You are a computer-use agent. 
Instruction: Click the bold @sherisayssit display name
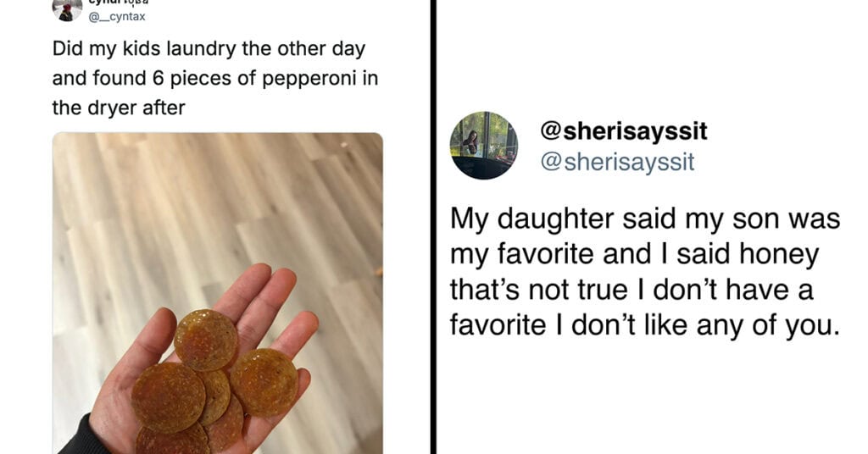(x=623, y=132)
